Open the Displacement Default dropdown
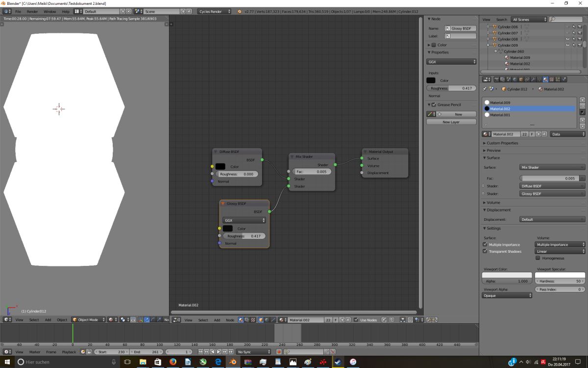Screen dimensions: 588x368 [x=552, y=219]
